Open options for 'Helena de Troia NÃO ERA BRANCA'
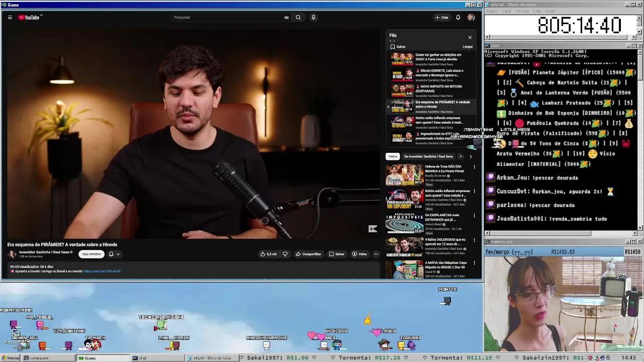 pos(474,167)
